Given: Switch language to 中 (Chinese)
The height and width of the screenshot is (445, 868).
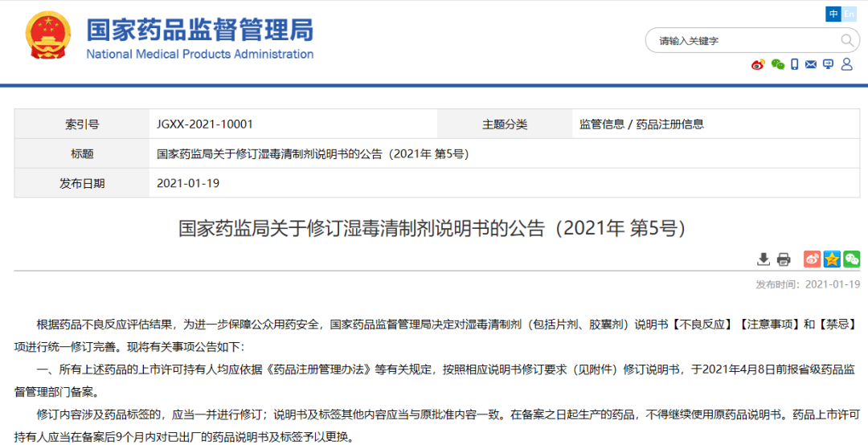Looking at the screenshot, I should 833,14.
